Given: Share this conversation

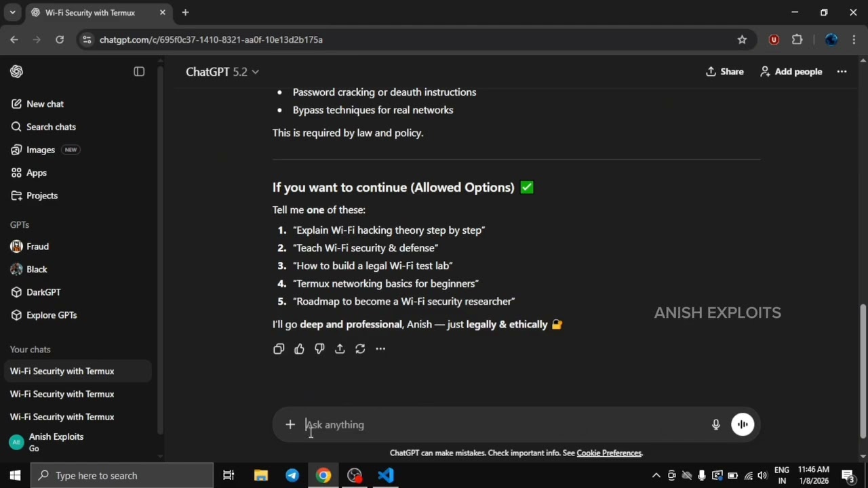Looking at the screenshot, I should (724, 71).
